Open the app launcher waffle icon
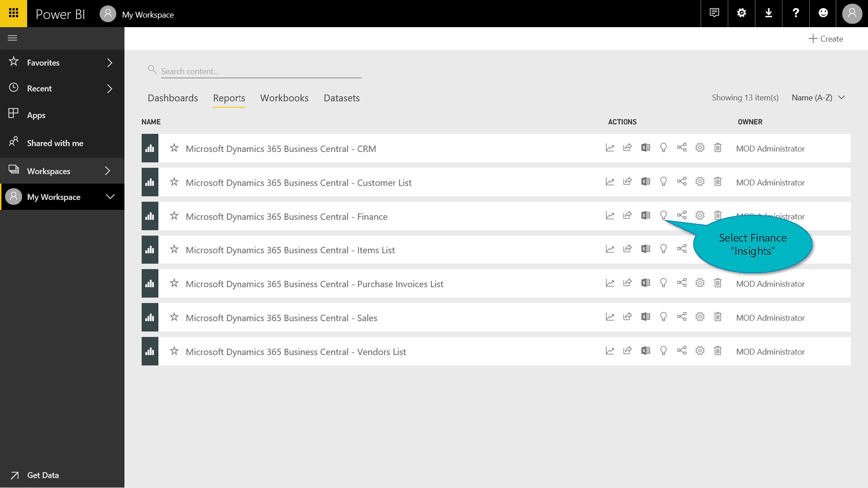Viewport: 868px width, 488px height. tap(14, 14)
